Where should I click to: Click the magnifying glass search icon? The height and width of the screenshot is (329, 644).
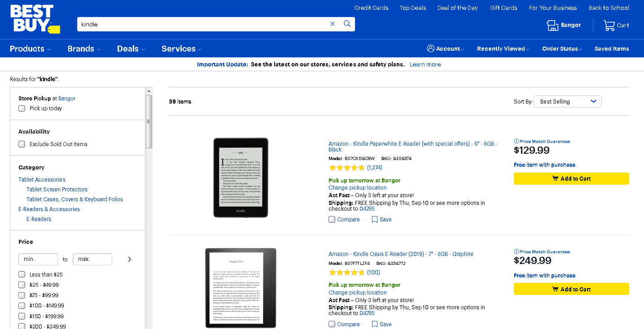347,24
